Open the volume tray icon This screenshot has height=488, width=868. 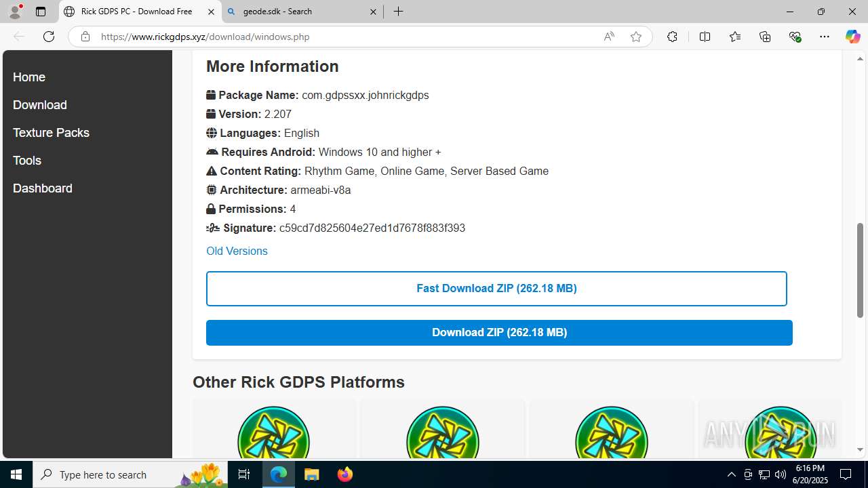coord(780,474)
